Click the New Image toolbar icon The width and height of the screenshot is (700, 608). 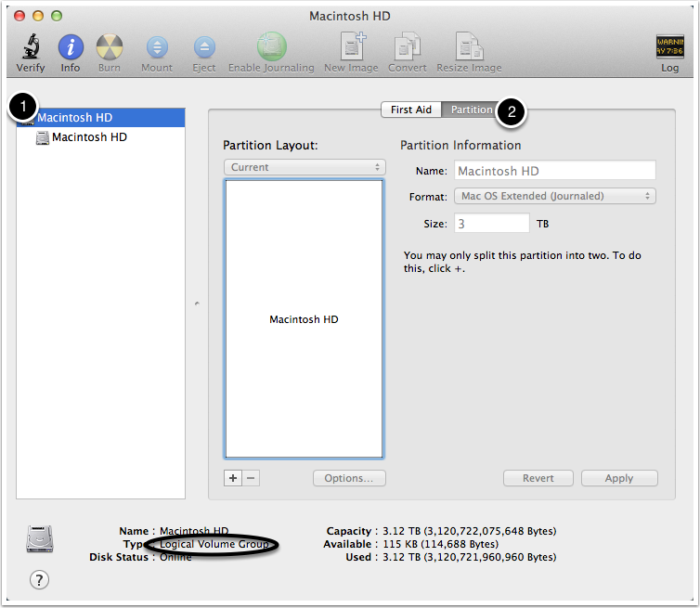click(x=352, y=45)
